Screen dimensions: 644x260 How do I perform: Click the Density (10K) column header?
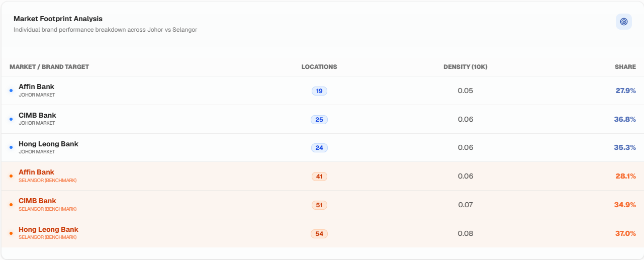tap(466, 67)
